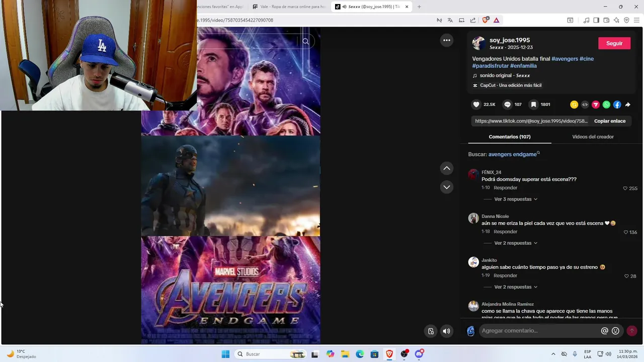
Task: Open the Leo AI sparkle icon
Action: point(616,20)
